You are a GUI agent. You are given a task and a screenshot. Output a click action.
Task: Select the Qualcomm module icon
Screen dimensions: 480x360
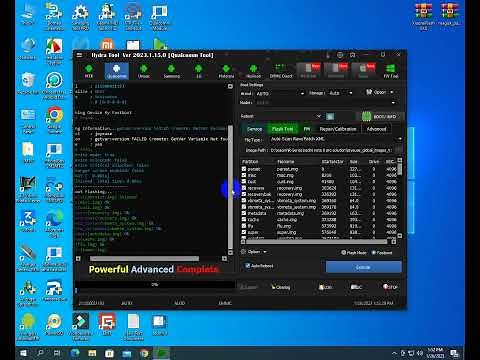tap(116, 71)
